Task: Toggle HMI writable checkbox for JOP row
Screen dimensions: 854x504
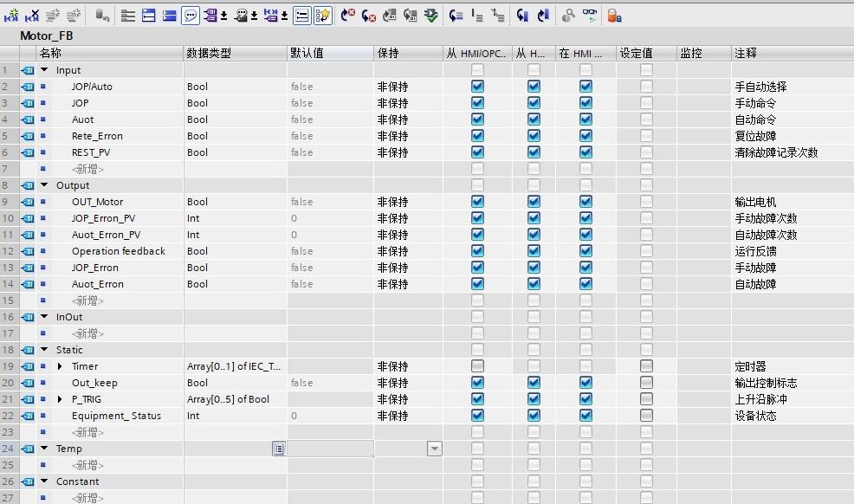Action: point(534,103)
